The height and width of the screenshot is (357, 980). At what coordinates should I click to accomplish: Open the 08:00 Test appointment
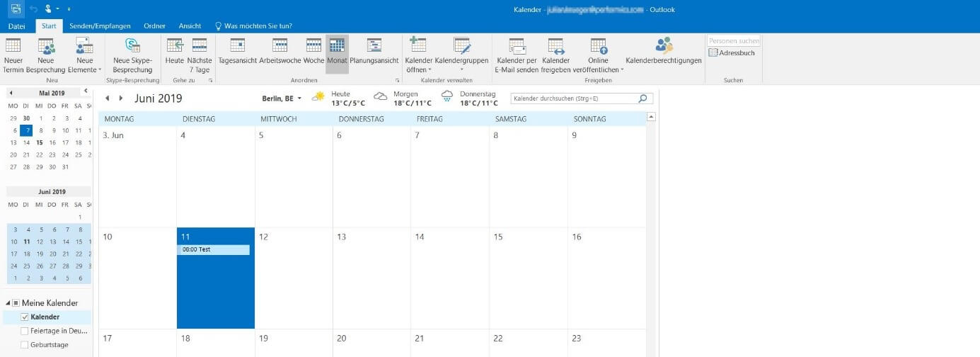[x=213, y=250]
